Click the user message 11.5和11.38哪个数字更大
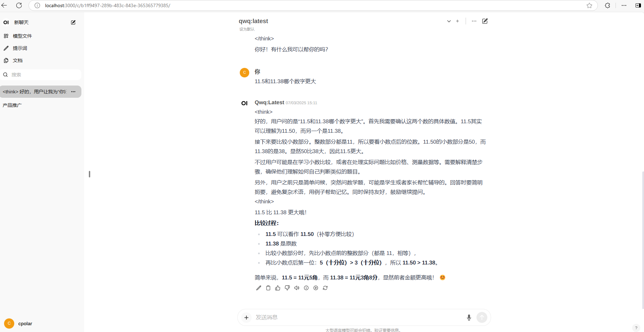Image resolution: width=644 pixels, height=332 pixels. pos(285,81)
